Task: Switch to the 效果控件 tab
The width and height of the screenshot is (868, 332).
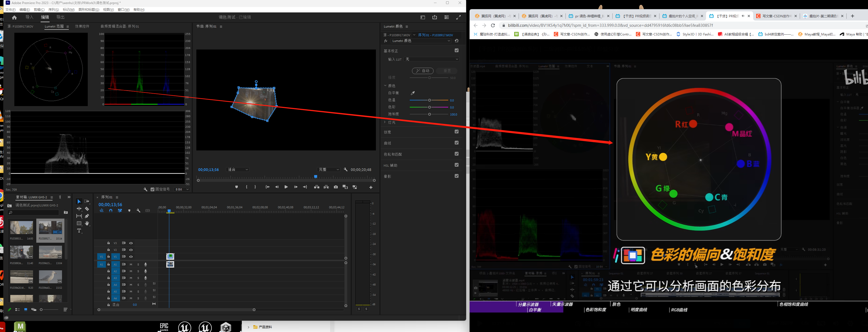Action: tap(82, 26)
